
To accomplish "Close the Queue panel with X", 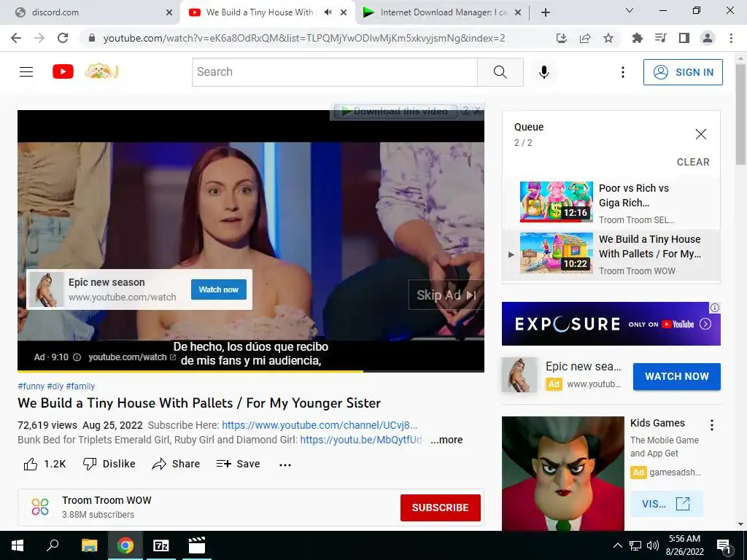I will (x=701, y=134).
